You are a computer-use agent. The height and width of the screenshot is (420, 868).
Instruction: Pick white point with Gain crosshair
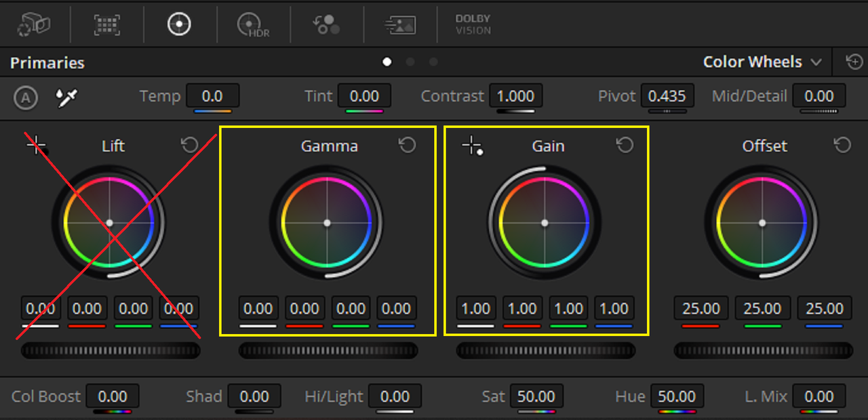(472, 146)
